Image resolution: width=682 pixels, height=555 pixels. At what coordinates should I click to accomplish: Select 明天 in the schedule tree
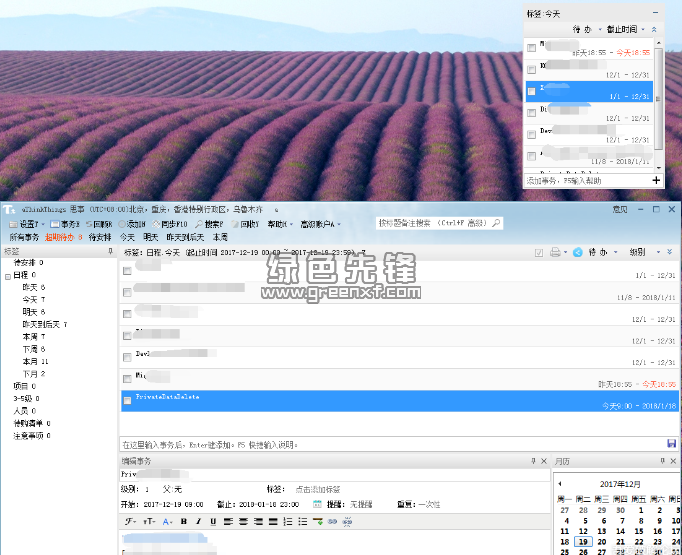point(33,312)
